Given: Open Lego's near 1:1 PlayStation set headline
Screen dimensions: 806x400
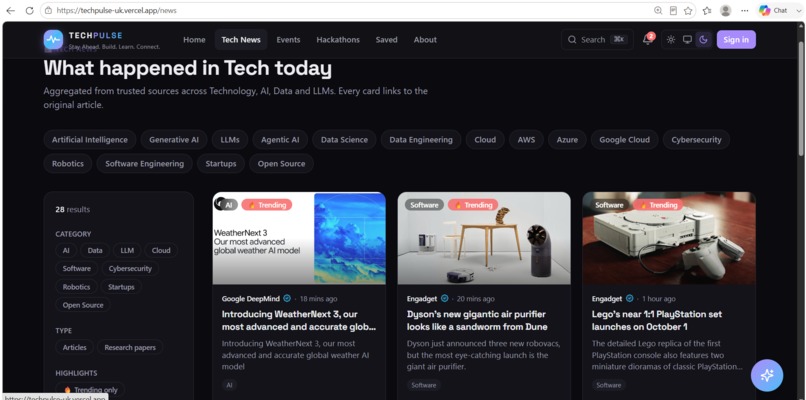Looking at the screenshot, I should point(657,320).
